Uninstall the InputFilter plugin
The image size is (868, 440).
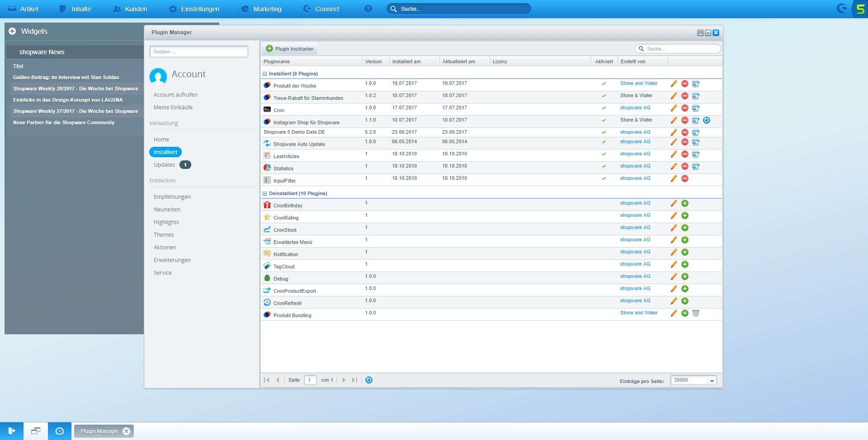pyautogui.click(x=685, y=178)
